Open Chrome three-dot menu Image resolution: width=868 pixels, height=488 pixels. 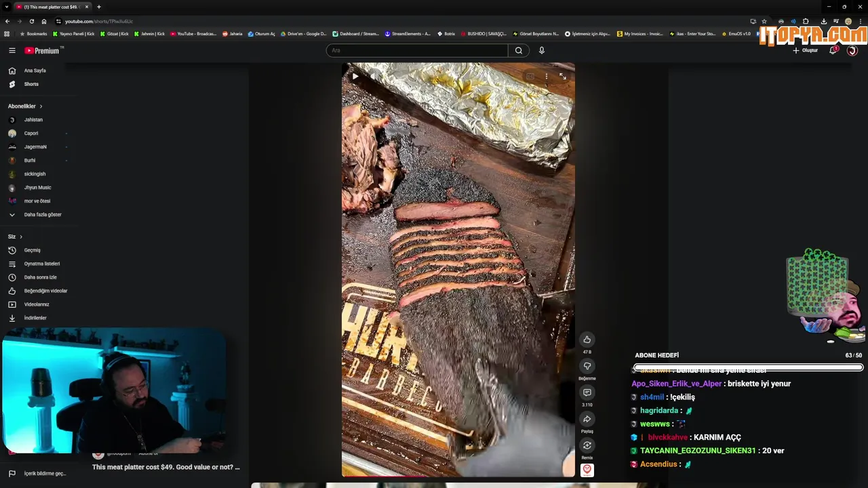click(x=860, y=21)
